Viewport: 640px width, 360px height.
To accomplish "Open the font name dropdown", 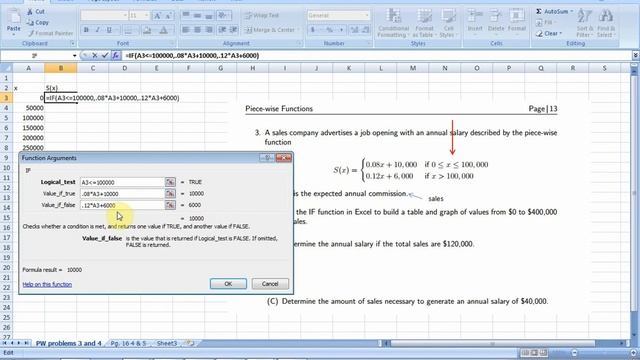I will (x=125, y=16).
